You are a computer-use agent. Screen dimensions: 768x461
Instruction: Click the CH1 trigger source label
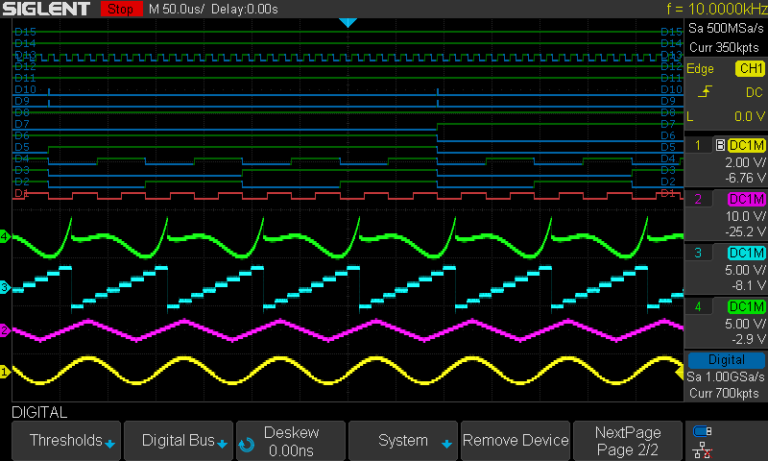pyautogui.click(x=749, y=69)
